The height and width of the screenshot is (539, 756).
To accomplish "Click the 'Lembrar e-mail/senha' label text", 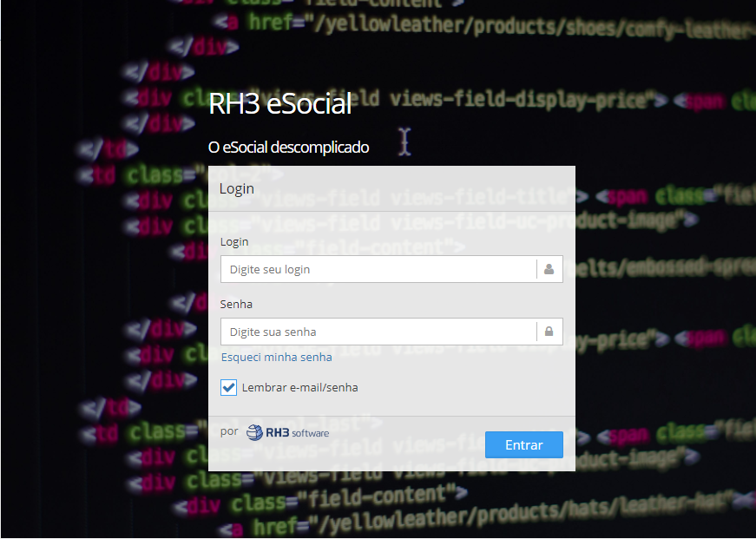I will click(299, 387).
